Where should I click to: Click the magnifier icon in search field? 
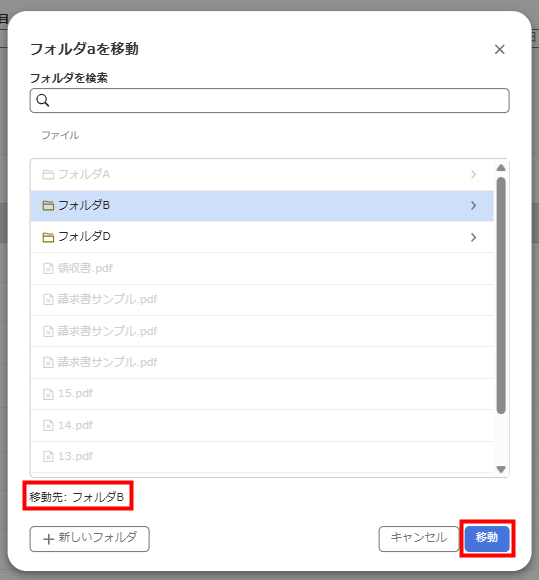(43, 100)
